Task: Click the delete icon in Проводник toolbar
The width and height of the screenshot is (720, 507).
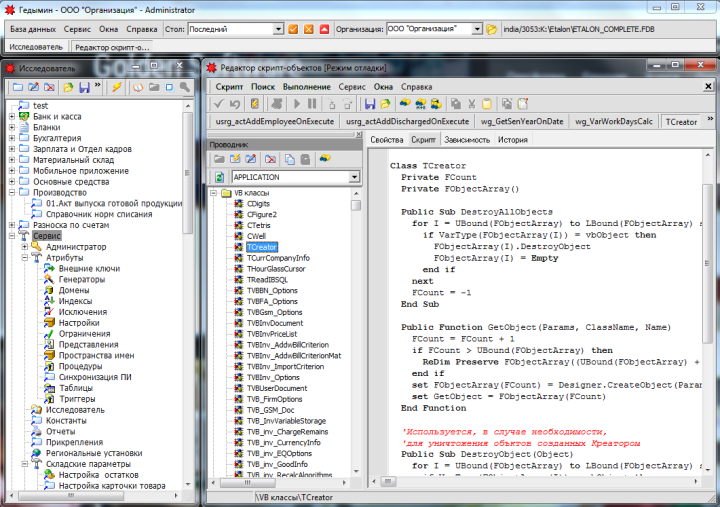Action: click(x=270, y=159)
